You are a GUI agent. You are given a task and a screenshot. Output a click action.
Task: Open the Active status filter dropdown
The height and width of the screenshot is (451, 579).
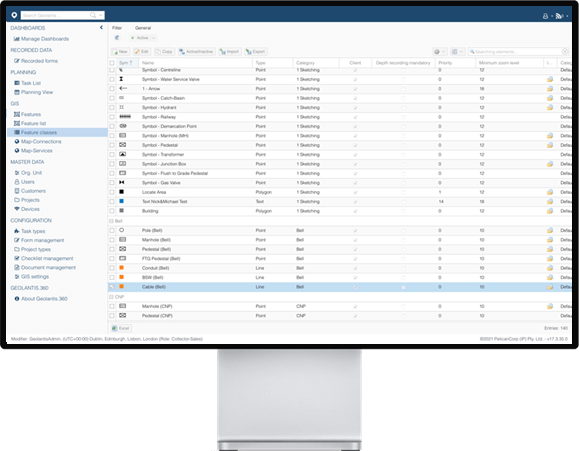click(x=143, y=38)
